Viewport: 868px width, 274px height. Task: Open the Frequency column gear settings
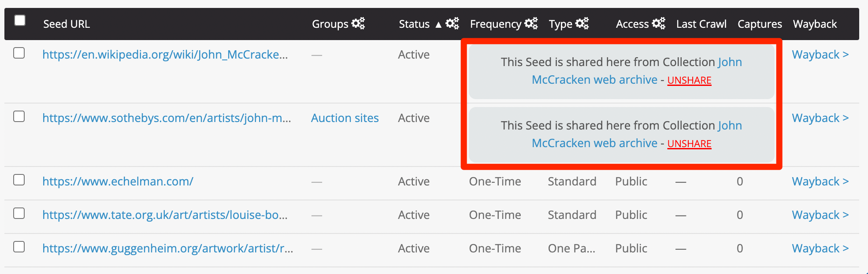pyautogui.click(x=531, y=23)
